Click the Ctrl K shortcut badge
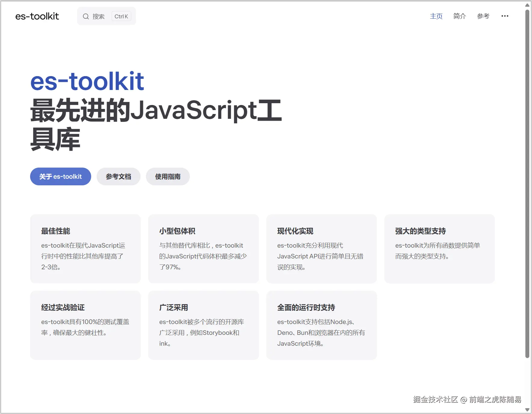This screenshot has width=532, height=414. [x=121, y=16]
